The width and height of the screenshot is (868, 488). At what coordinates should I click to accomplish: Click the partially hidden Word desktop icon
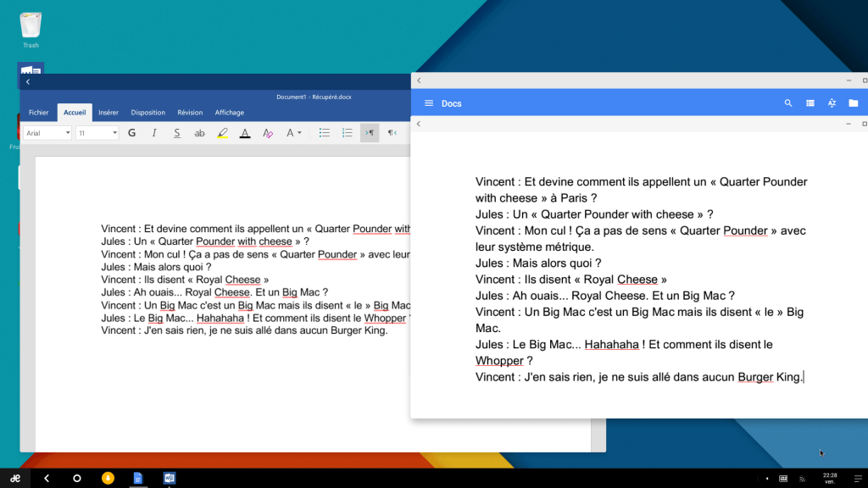(31, 69)
